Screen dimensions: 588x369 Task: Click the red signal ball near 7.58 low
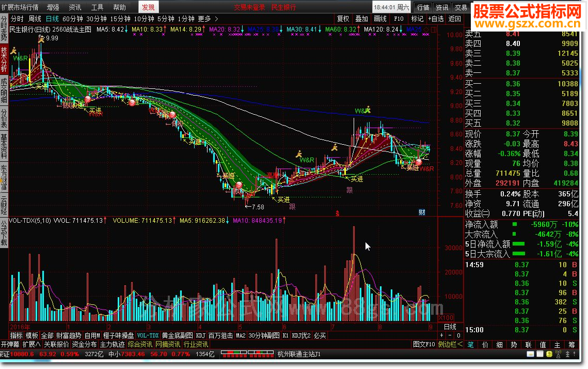[x=239, y=185]
